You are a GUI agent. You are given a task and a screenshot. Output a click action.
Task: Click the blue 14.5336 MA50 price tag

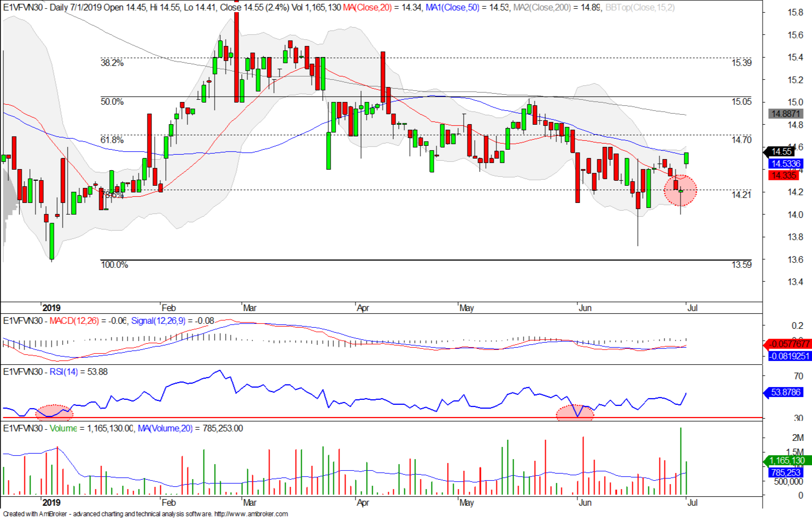(x=785, y=164)
